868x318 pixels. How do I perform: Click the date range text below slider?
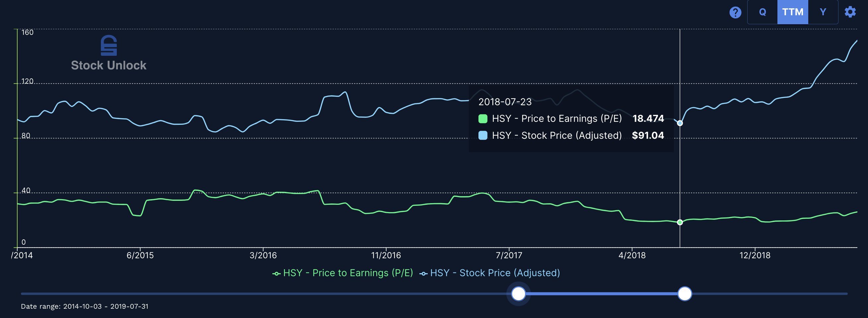point(85,306)
